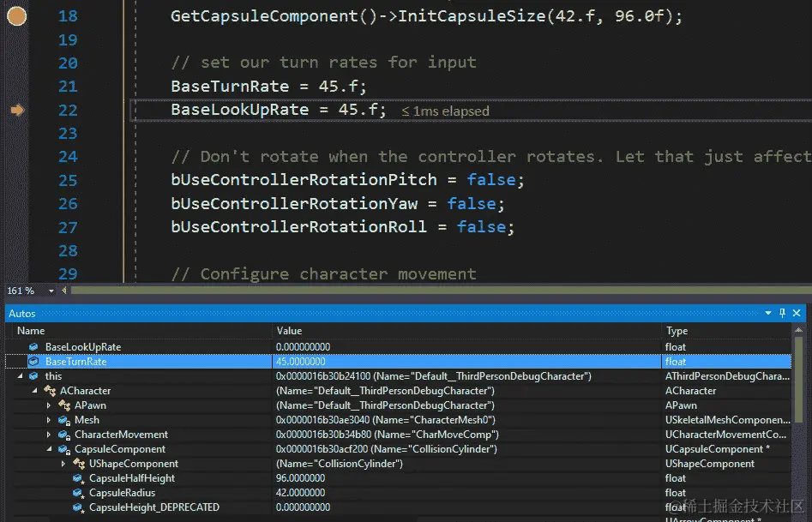Image resolution: width=812 pixels, height=522 pixels.
Task: Click InitCapsuleSize in line 18
Action: pos(472,16)
